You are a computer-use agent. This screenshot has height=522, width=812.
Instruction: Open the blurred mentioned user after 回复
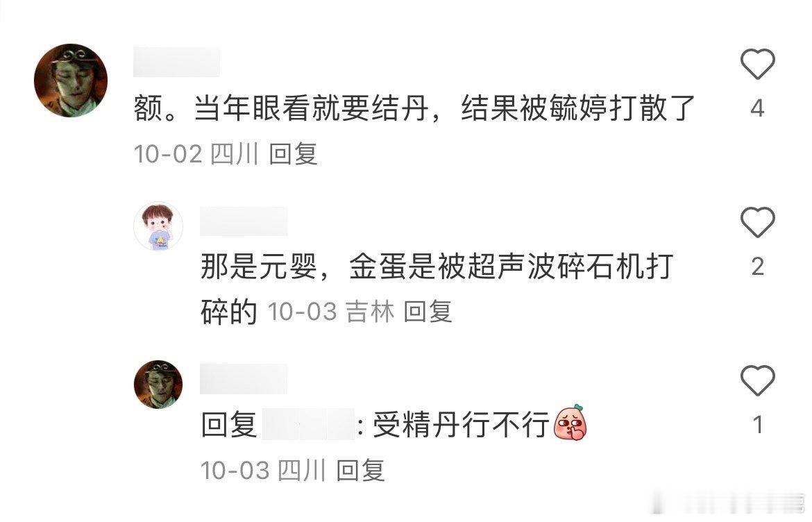coord(308,425)
